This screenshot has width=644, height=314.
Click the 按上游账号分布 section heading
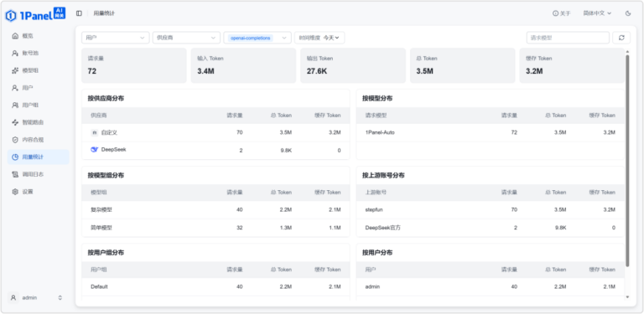click(383, 176)
